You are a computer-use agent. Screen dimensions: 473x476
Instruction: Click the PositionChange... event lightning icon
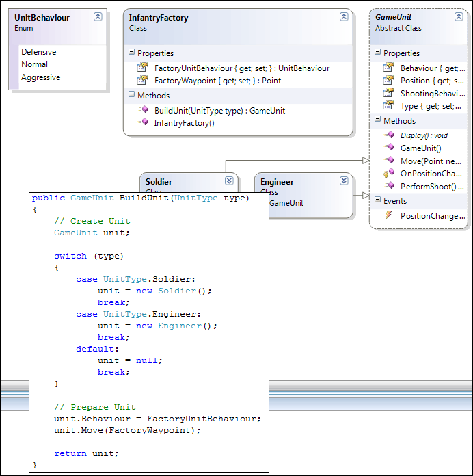pyautogui.click(x=388, y=215)
